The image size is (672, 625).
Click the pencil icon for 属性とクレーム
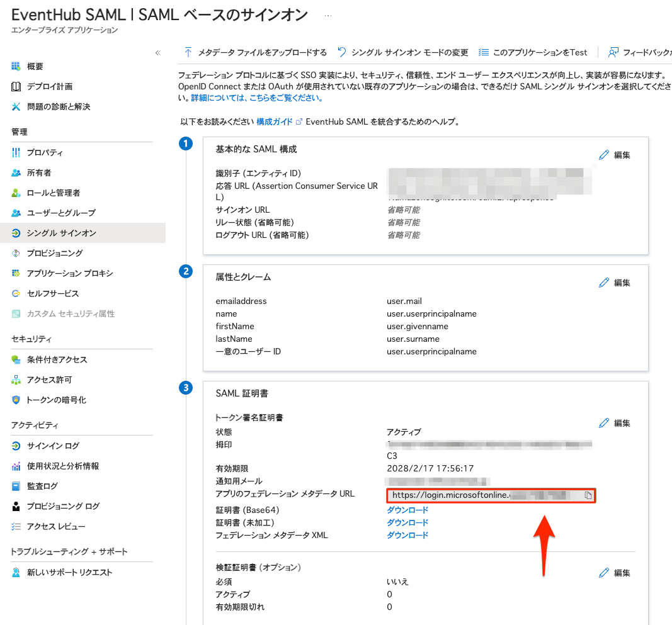click(604, 283)
